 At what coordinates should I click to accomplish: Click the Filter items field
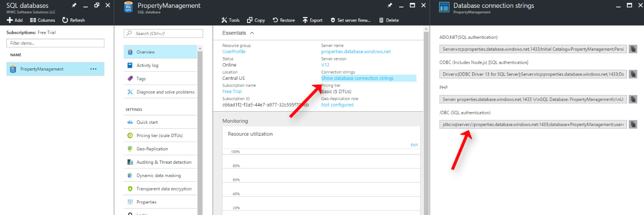[55, 43]
